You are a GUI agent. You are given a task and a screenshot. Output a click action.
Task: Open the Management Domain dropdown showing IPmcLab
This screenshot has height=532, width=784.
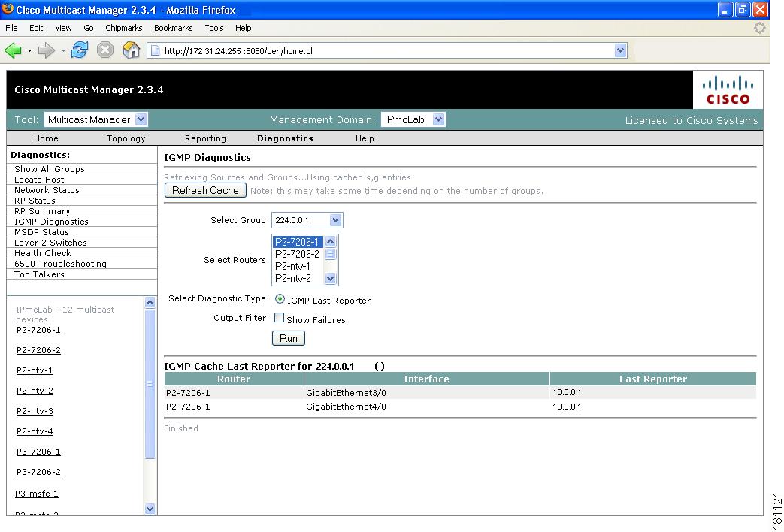coord(413,119)
